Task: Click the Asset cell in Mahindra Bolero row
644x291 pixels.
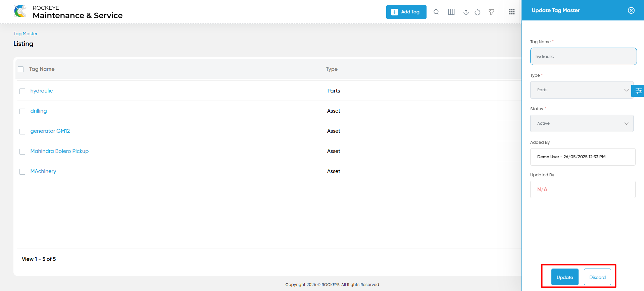Action: coord(334,151)
